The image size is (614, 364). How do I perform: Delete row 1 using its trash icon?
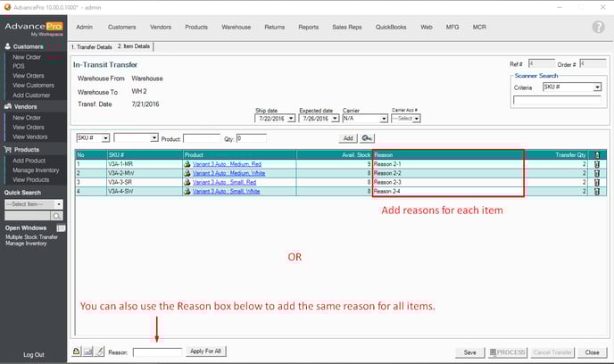(597, 164)
